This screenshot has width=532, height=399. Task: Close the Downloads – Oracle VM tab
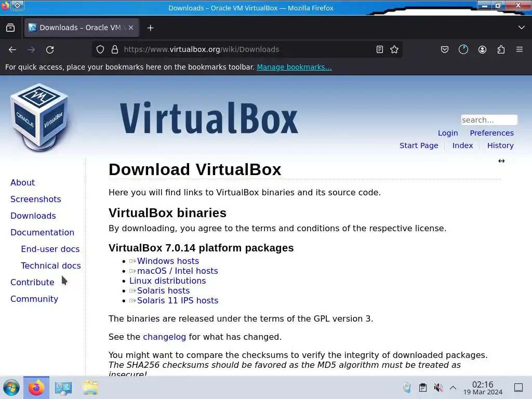131,28
